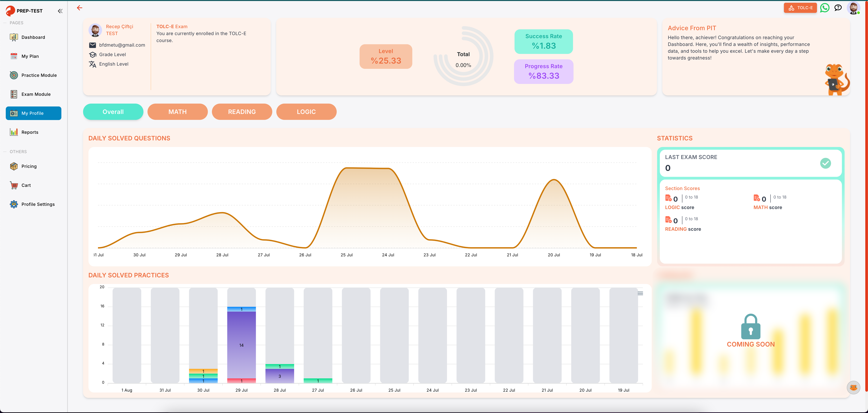Collapse the sidebar with double chevron
The image size is (868, 413).
click(x=60, y=11)
